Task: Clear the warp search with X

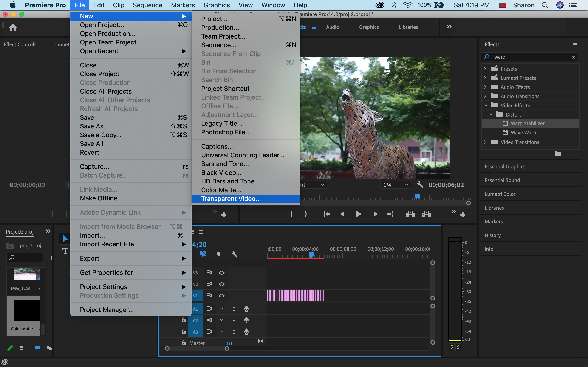Action: 574,57
